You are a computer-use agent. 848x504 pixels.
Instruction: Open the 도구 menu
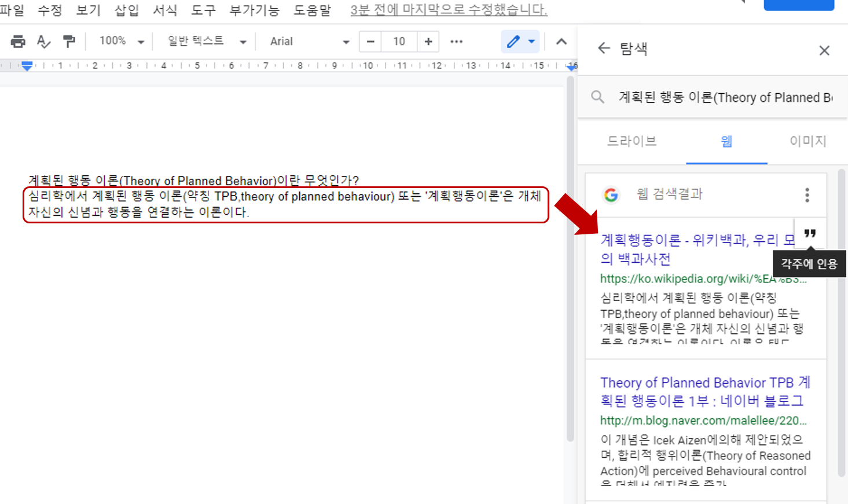[x=203, y=10]
